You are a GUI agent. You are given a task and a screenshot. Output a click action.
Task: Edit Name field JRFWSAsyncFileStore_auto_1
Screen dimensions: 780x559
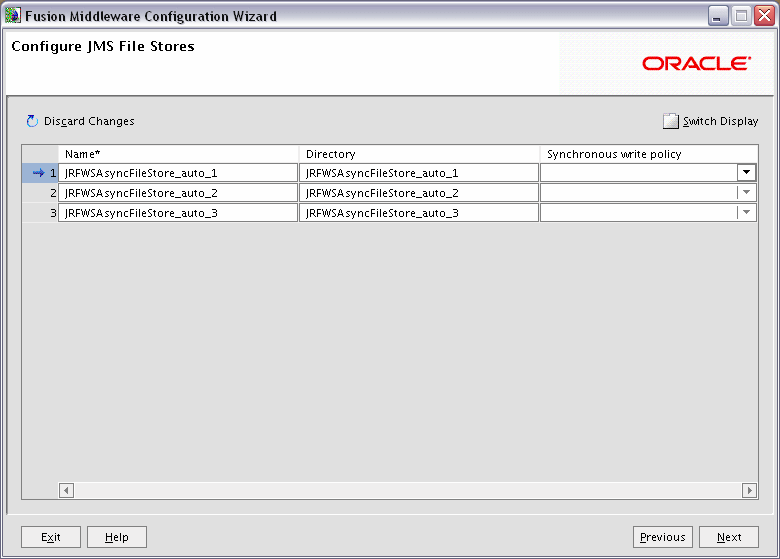pos(178,173)
